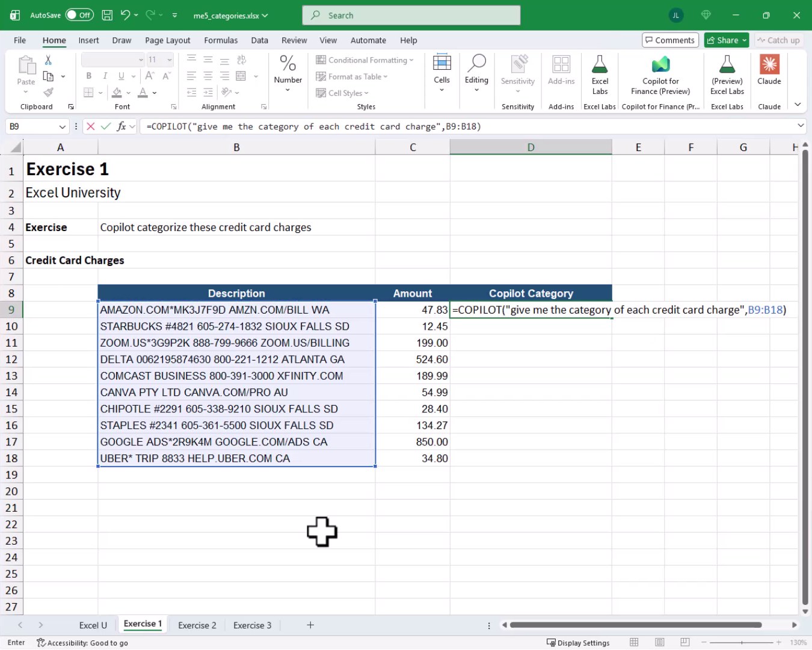Image resolution: width=812 pixels, height=650 pixels.
Task: Click the Catch up button
Action: (x=778, y=40)
